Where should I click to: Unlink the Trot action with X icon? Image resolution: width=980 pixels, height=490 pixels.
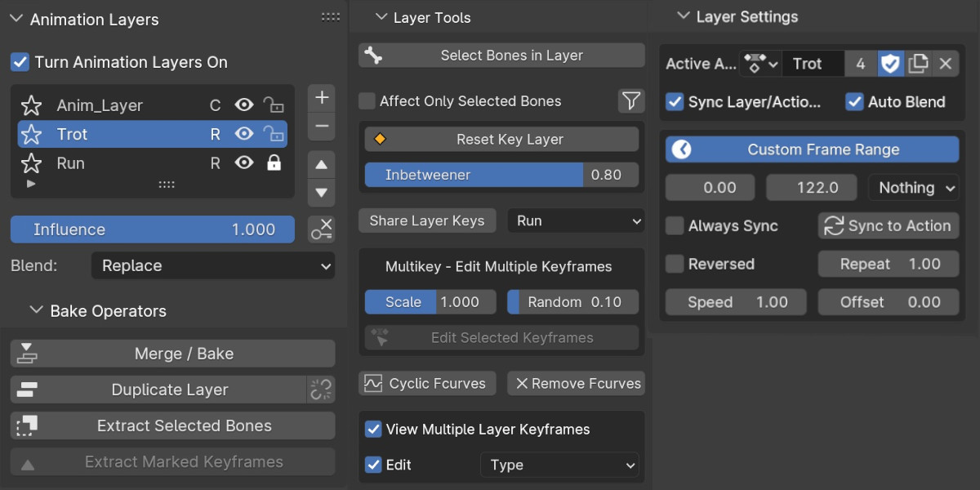pos(945,64)
